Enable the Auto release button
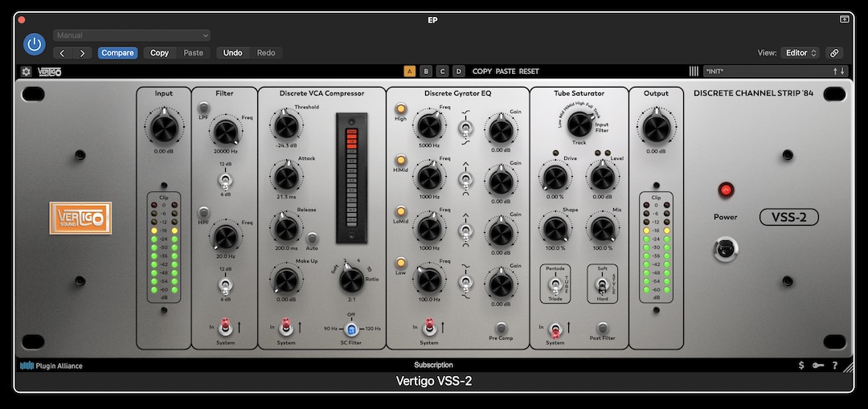The height and width of the screenshot is (409, 868). (312, 238)
